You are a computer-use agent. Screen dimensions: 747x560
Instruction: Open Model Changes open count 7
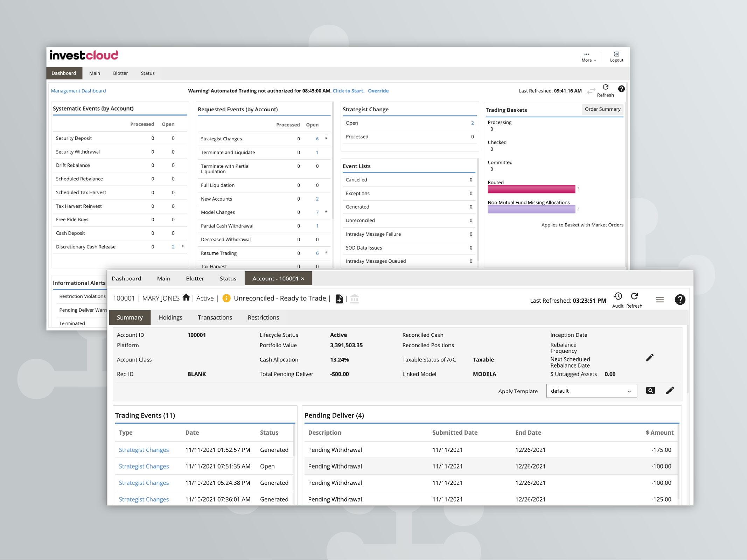(x=317, y=212)
